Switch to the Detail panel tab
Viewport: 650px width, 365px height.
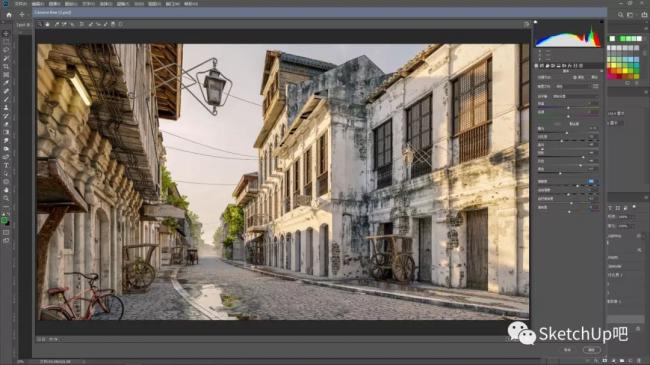coord(548,66)
